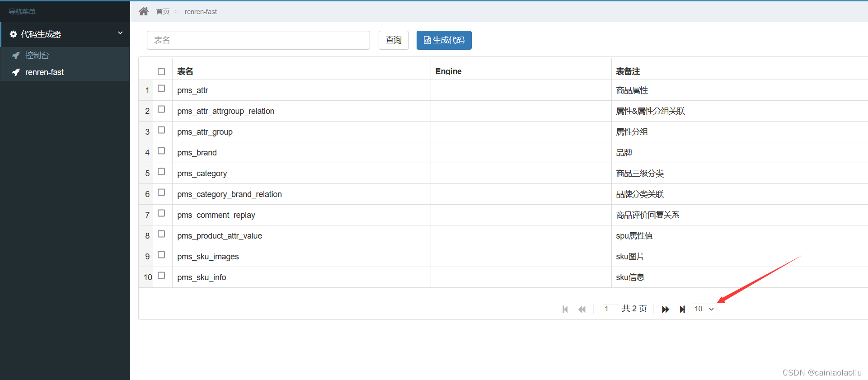Go to next page of table
This screenshot has height=380, width=868.
pyautogui.click(x=666, y=309)
